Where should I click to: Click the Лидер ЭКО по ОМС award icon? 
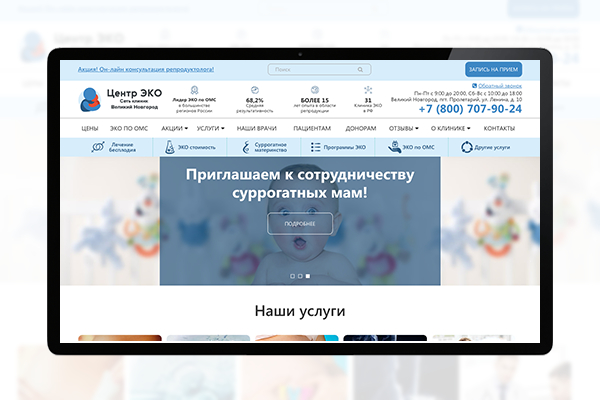point(194,90)
